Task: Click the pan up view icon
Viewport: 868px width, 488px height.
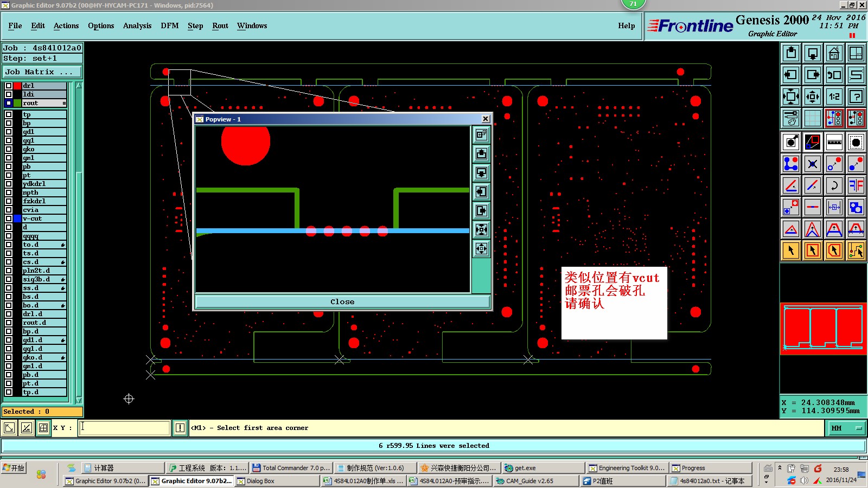Action: point(791,53)
